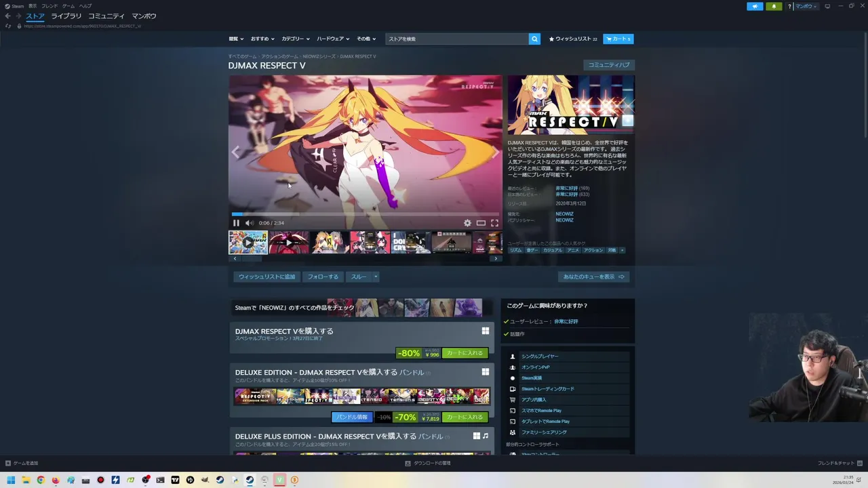Click the リズム tag
The width and height of the screenshot is (868, 488).
515,250
